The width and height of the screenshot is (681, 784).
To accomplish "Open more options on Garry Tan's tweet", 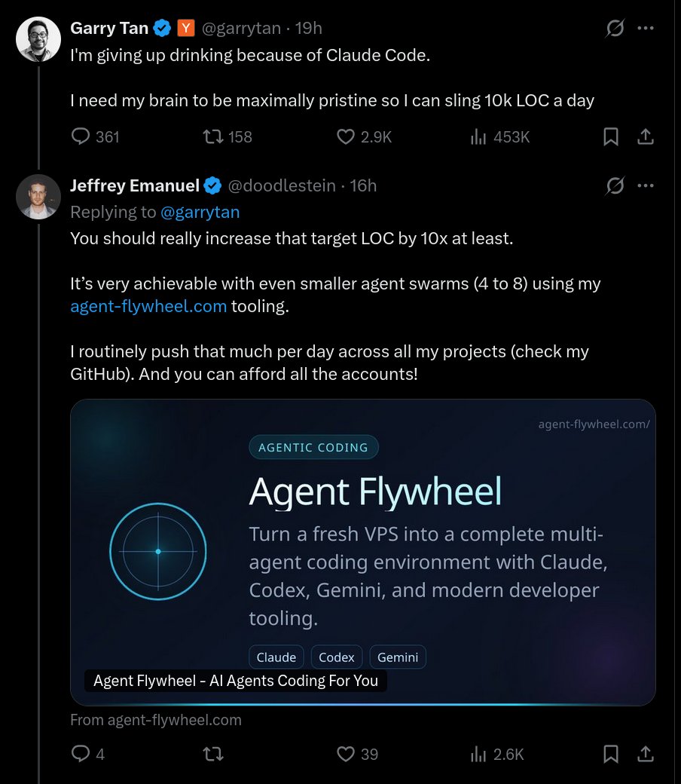I will coord(646,29).
